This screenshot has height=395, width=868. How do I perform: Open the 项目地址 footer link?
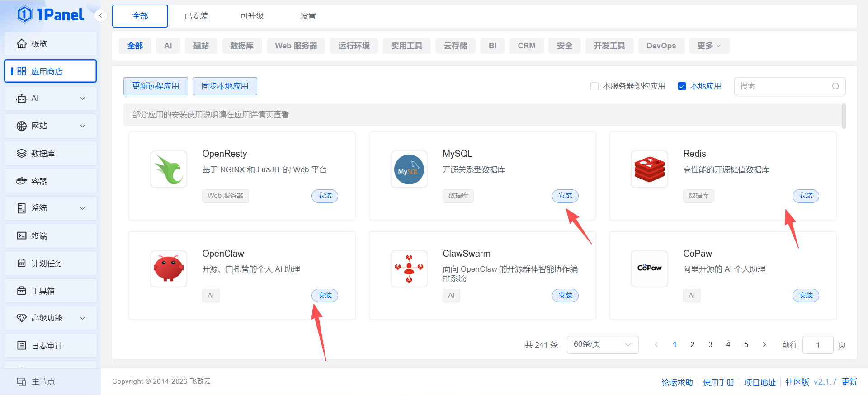coord(760,382)
